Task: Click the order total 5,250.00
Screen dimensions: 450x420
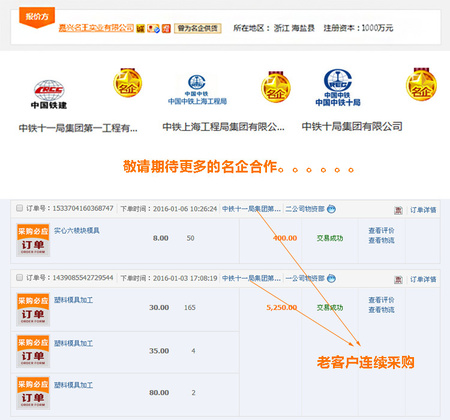Action: (x=282, y=307)
